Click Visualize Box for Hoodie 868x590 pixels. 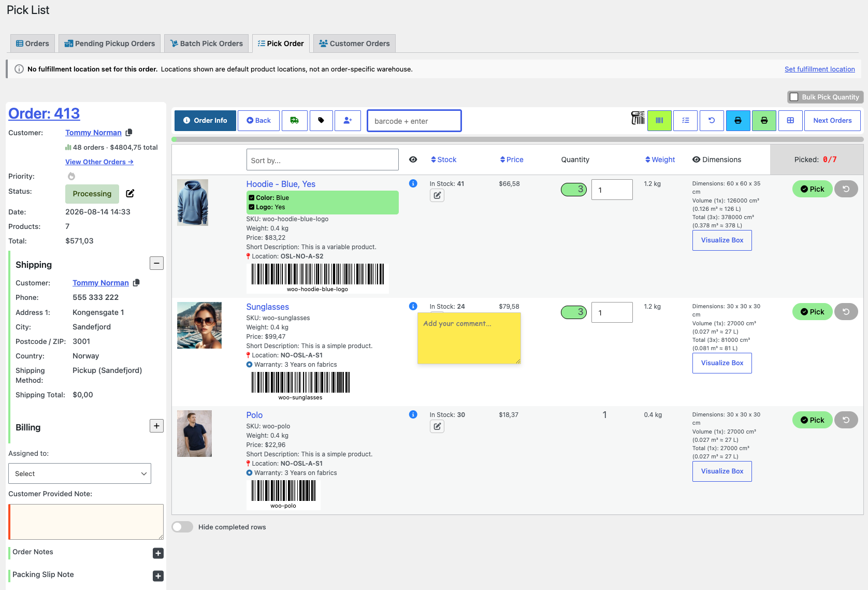point(722,240)
